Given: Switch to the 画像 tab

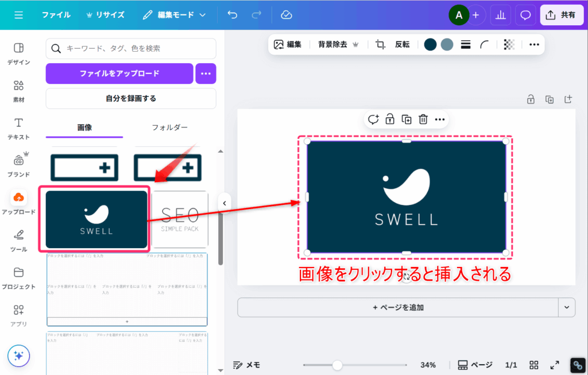Looking at the screenshot, I should 84,127.
